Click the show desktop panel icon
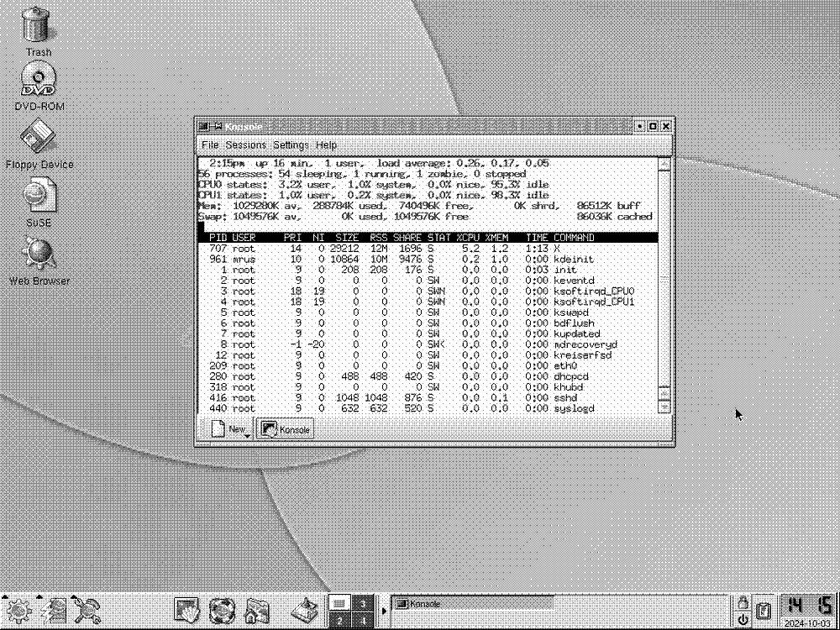 click(186, 611)
